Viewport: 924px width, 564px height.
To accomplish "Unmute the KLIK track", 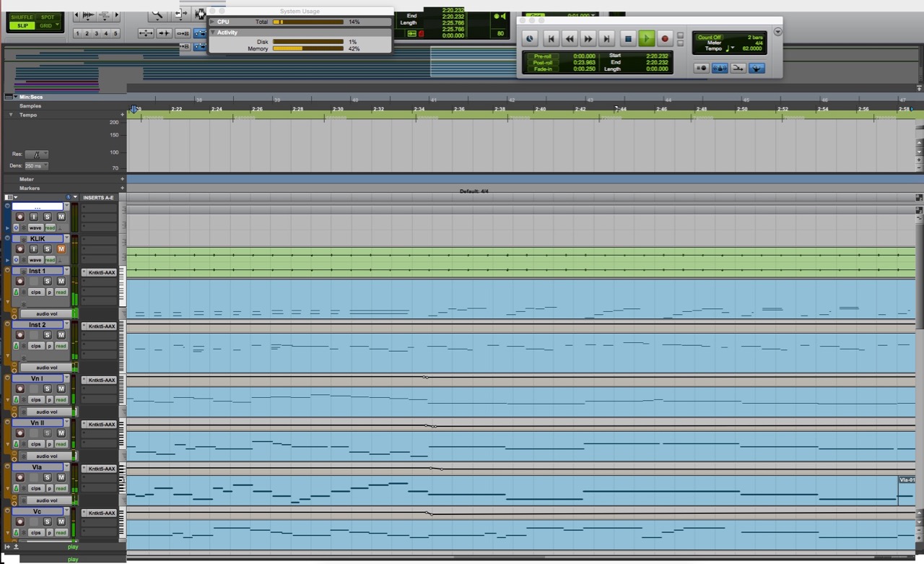I will (61, 249).
